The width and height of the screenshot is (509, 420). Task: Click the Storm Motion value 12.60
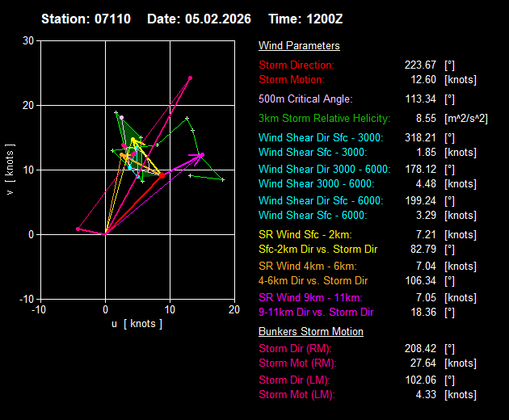click(420, 79)
